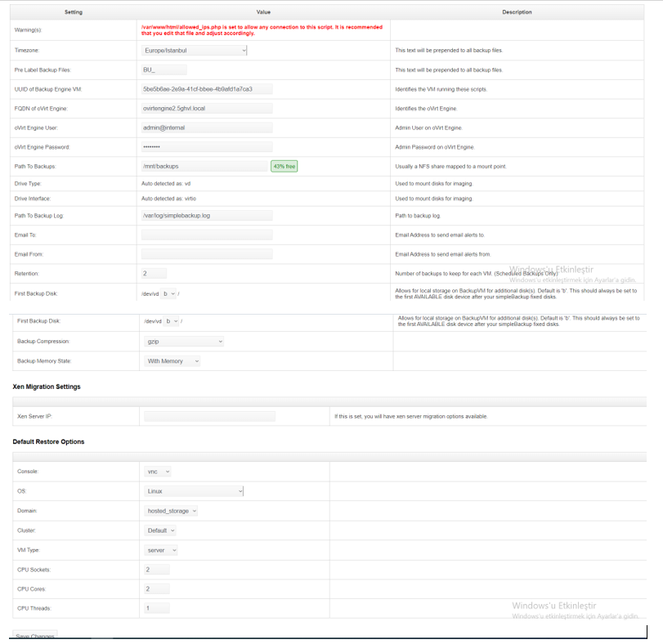Click the Xen Server IP field
Image resolution: width=663 pixels, height=644 pixels.
click(x=209, y=416)
